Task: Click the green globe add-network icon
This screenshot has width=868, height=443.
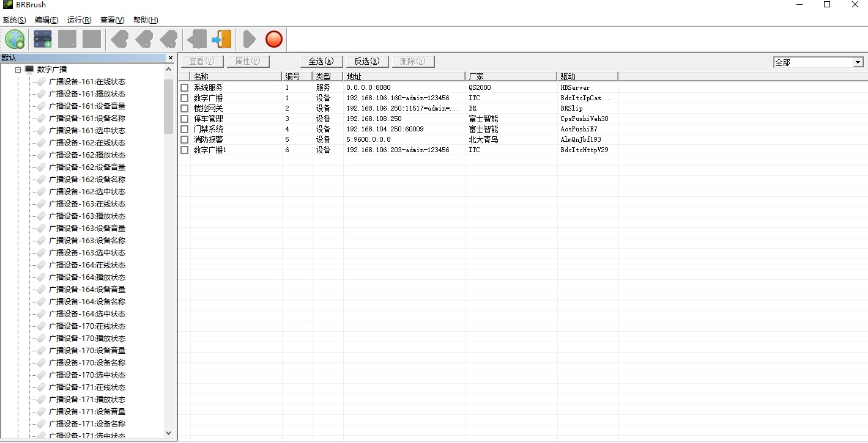Action: tap(15, 39)
